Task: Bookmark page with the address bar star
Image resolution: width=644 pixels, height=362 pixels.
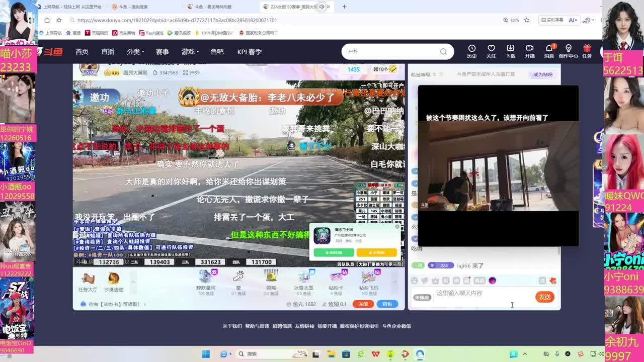Action: [x=527, y=20]
